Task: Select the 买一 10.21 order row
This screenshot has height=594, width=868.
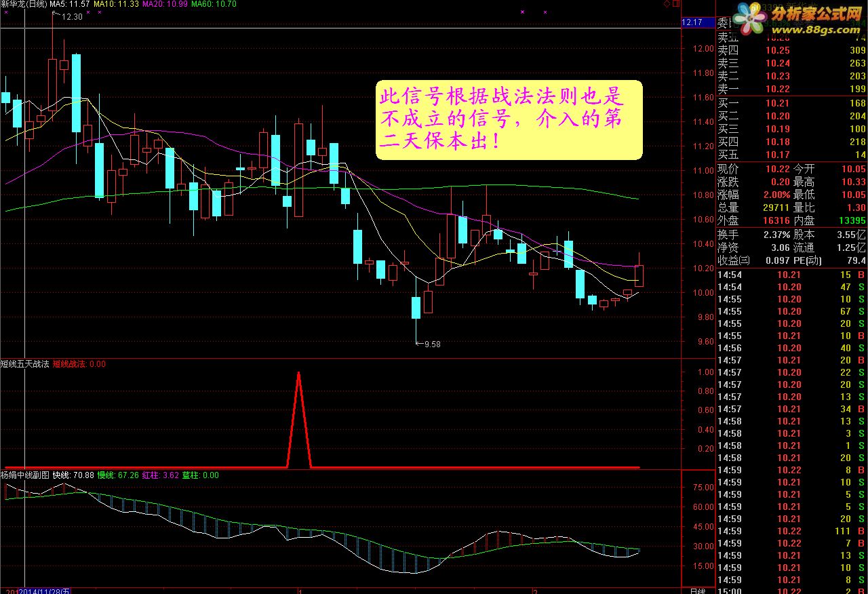Action: click(x=791, y=103)
